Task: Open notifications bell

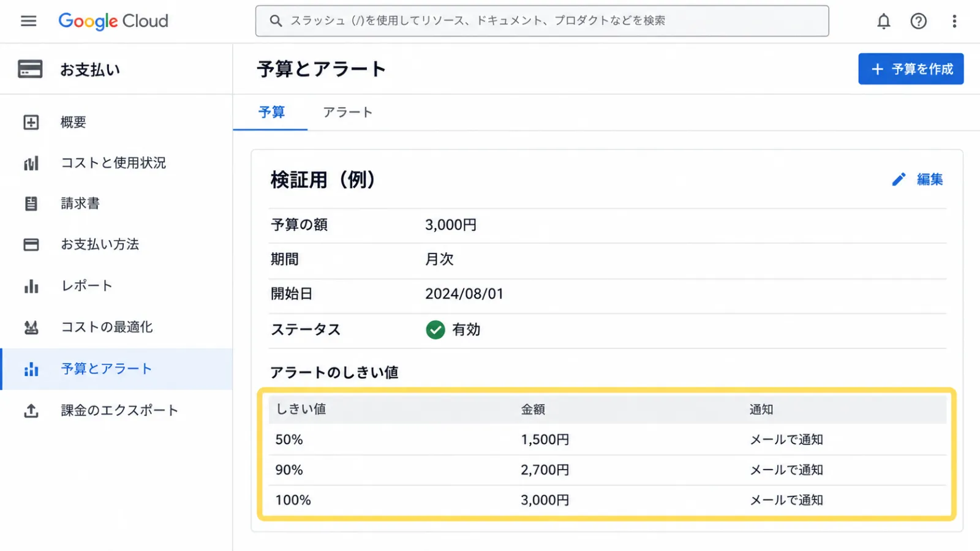Action: 883,21
